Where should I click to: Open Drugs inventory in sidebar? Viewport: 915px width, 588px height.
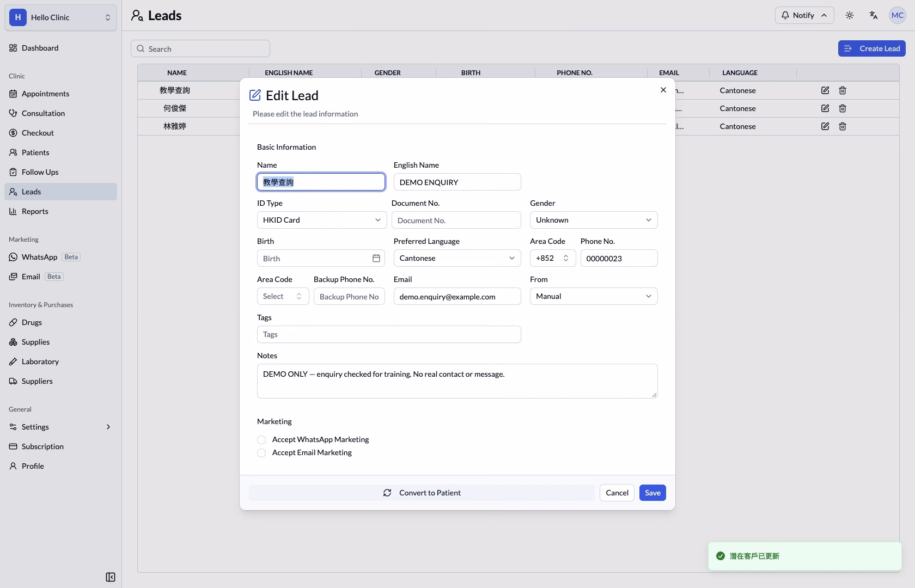click(x=60, y=322)
